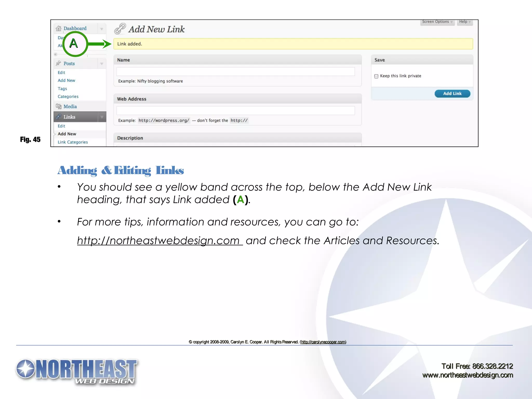Click the yellow Link added notice
This screenshot has height=399, width=532.
293,44
